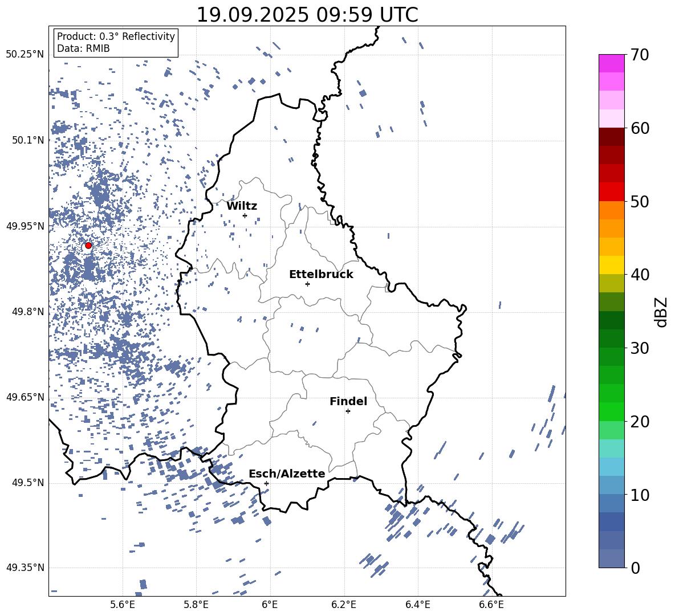
Task: Click the Wiltz station cross marker
Action: [x=245, y=215]
